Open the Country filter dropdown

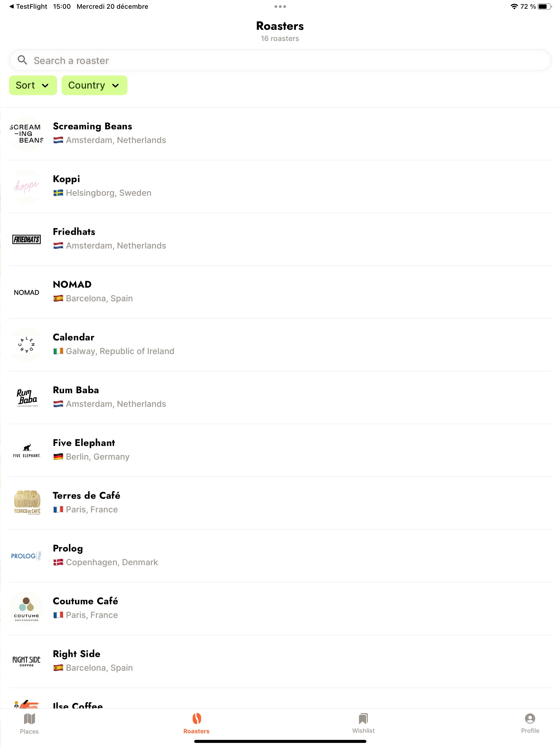pos(94,85)
